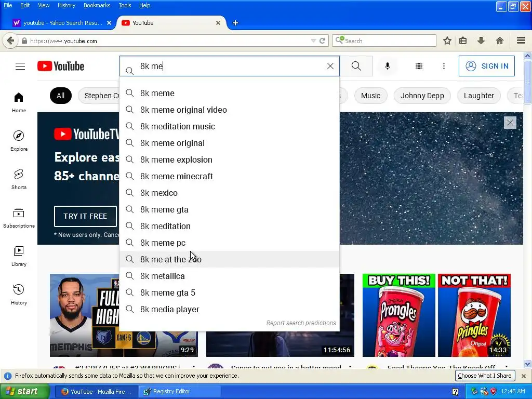Click the Firefox Search field
This screenshot has width=532, height=399.
click(x=384, y=41)
